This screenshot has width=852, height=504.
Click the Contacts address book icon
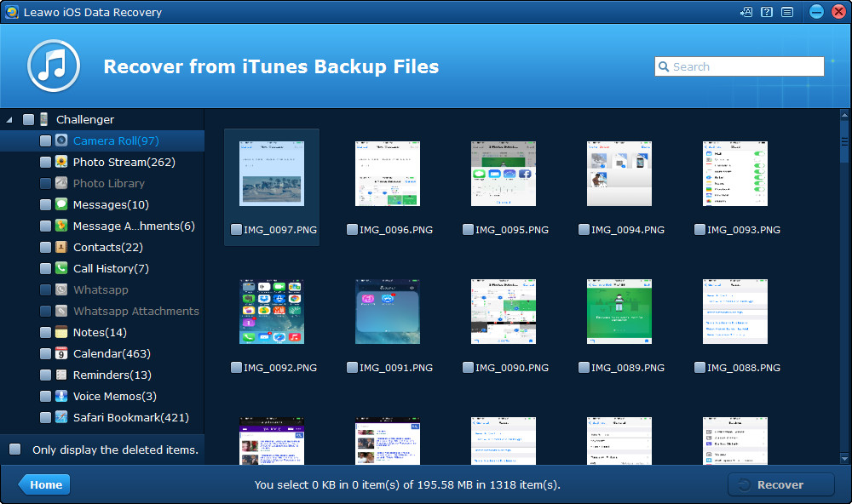pos(61,247)
